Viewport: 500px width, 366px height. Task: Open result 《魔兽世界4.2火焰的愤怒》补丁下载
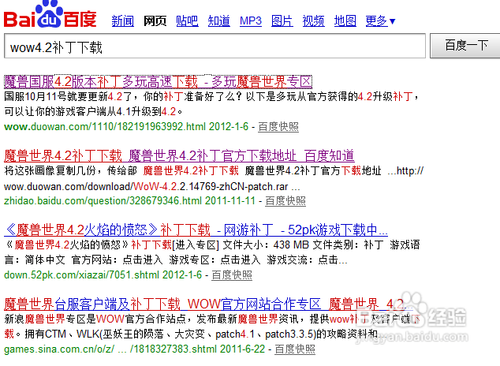point(196,230)
